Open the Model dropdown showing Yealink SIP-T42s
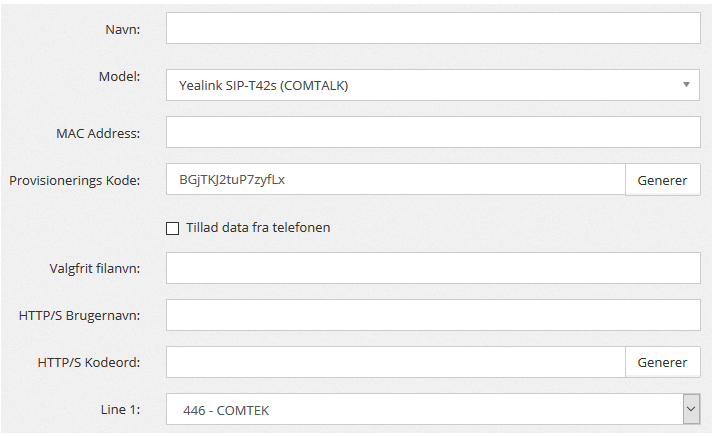The image size is (715, 436). (420, 85)
